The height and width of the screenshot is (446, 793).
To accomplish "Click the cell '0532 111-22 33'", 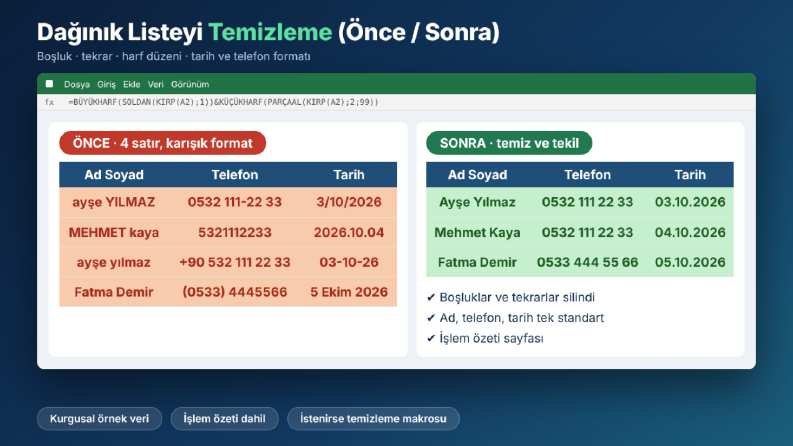I will pos(235,202).
